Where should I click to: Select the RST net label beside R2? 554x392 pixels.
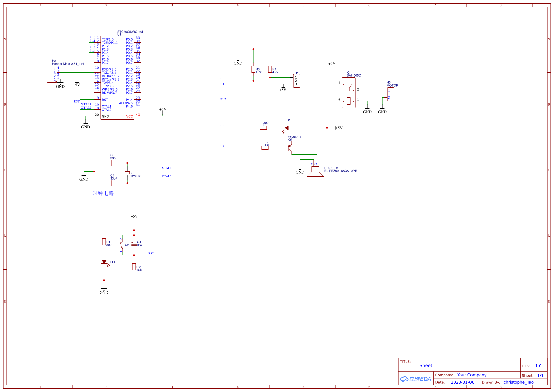[151, 253]
